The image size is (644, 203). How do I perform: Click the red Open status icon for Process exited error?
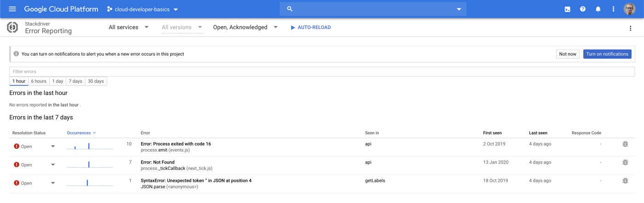coord(17,147)
